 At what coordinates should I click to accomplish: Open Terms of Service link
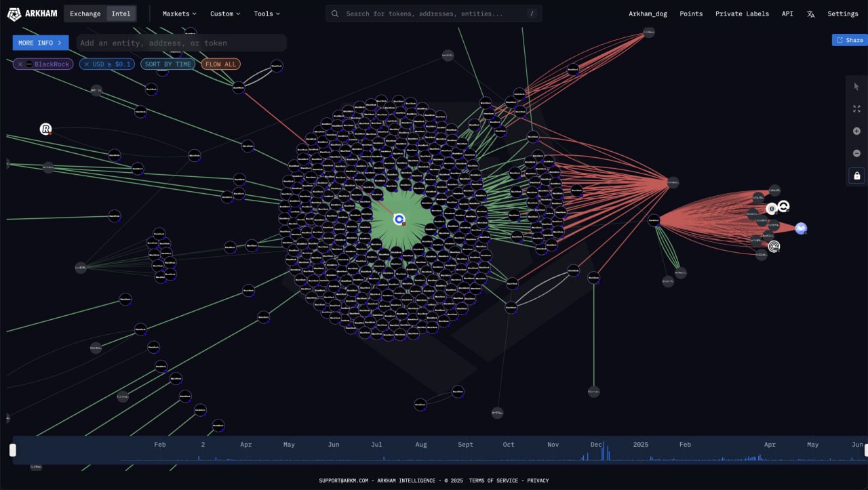click(494, 481)
